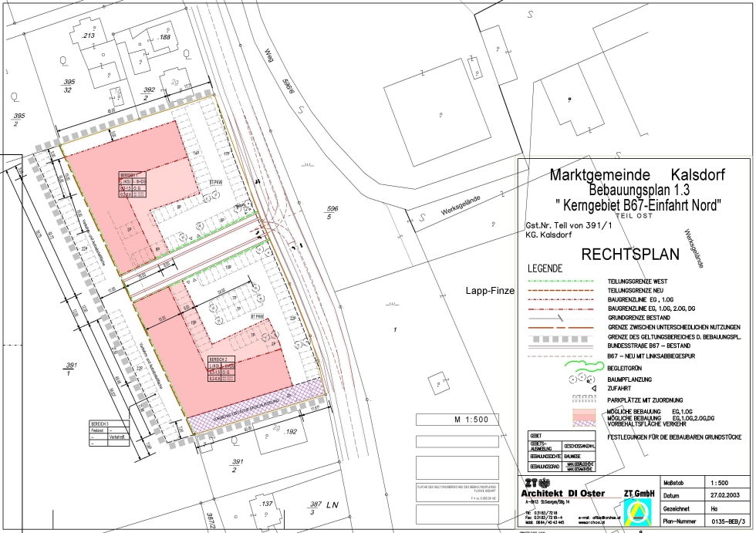This screenshot has height=533, width=756.
Task: Click building number '.192'
Action: [x=290, y=432]
